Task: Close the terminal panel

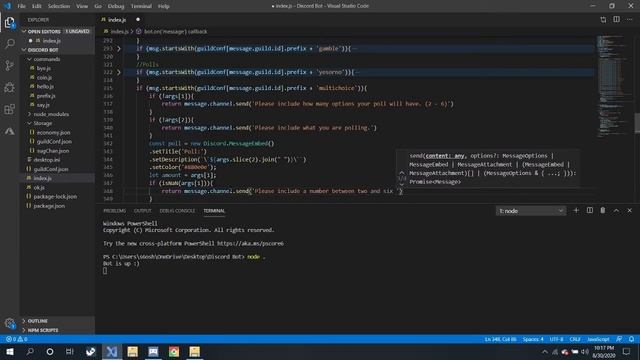Action: 629,211
